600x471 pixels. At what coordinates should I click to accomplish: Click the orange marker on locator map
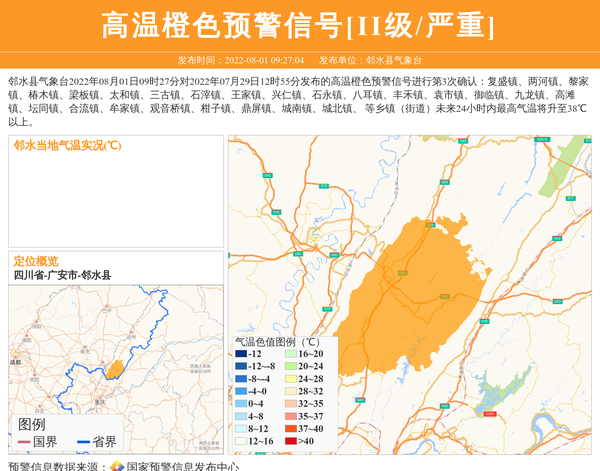tap(115, 369)
